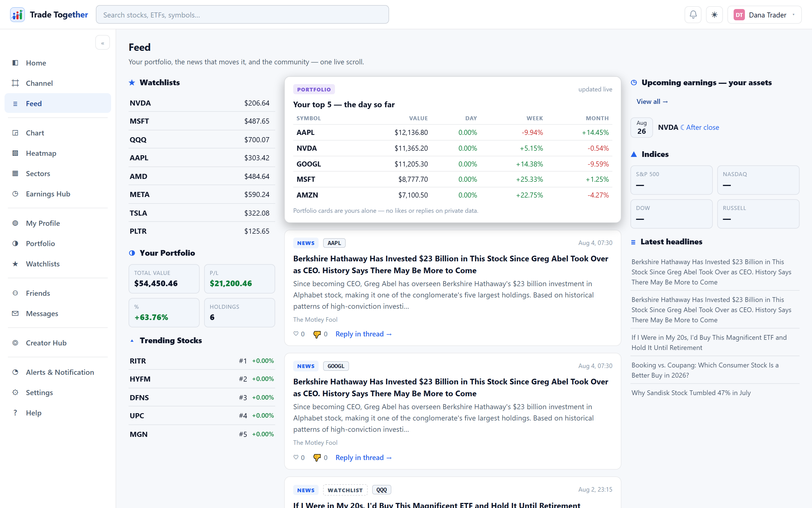This screenshot has width=812, height=508.
Task: Click the Friends icon in sidebar
Action: click(15, 293)
